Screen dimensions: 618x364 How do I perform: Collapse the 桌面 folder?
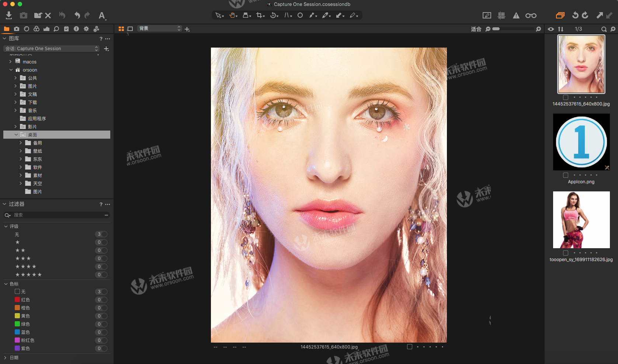(x=16, y=135)
